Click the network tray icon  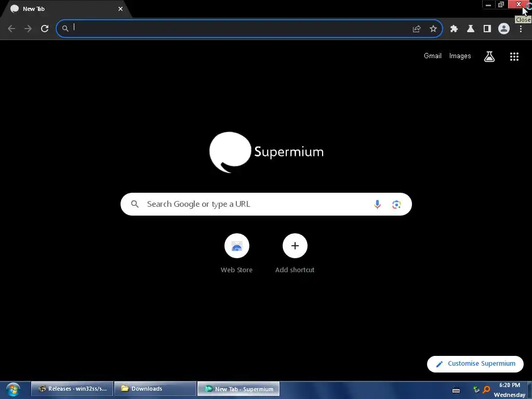pyautogui.click(x=477, y=390)
